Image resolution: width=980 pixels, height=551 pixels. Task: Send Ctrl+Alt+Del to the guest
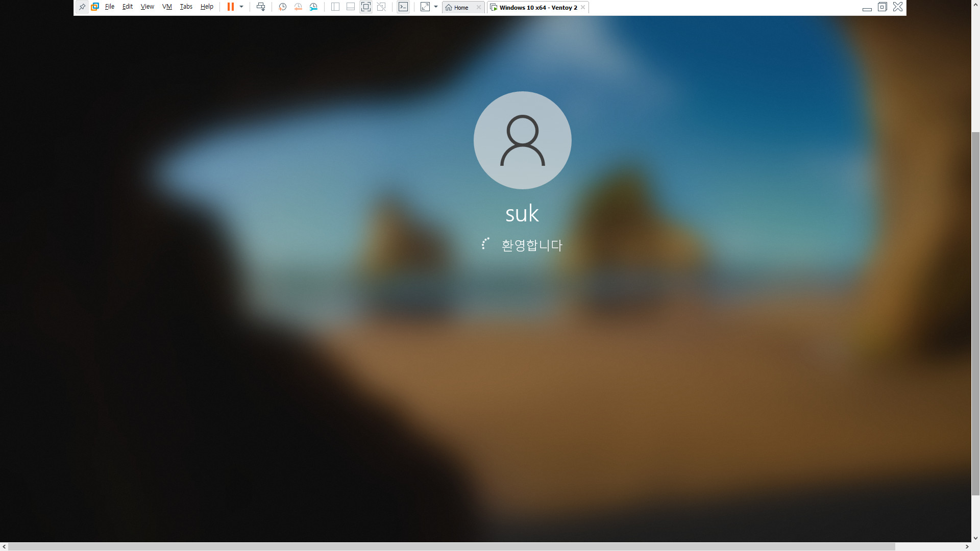pyautogui.click(x=261, y=7)
